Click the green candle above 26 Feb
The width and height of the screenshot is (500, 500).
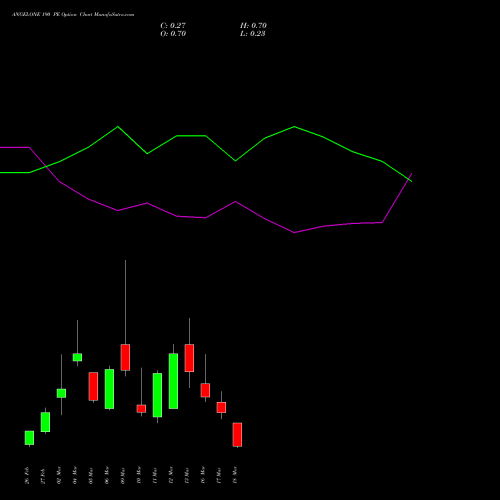coord(29,438)
